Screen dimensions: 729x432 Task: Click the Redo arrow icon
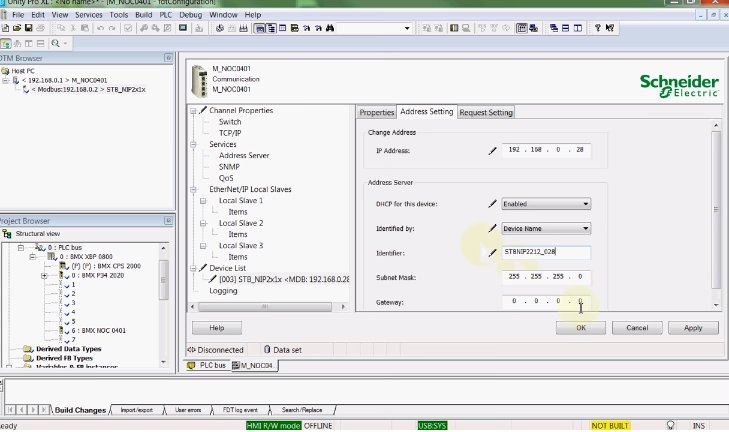point(112,28)
